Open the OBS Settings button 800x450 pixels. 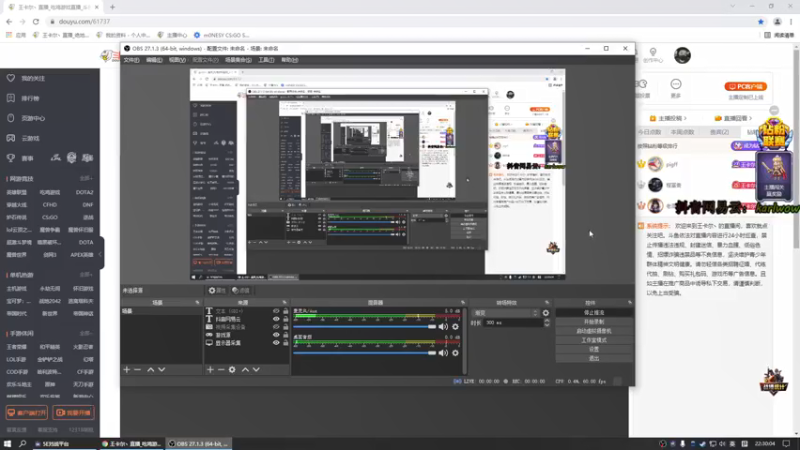(x=594, y=349)
